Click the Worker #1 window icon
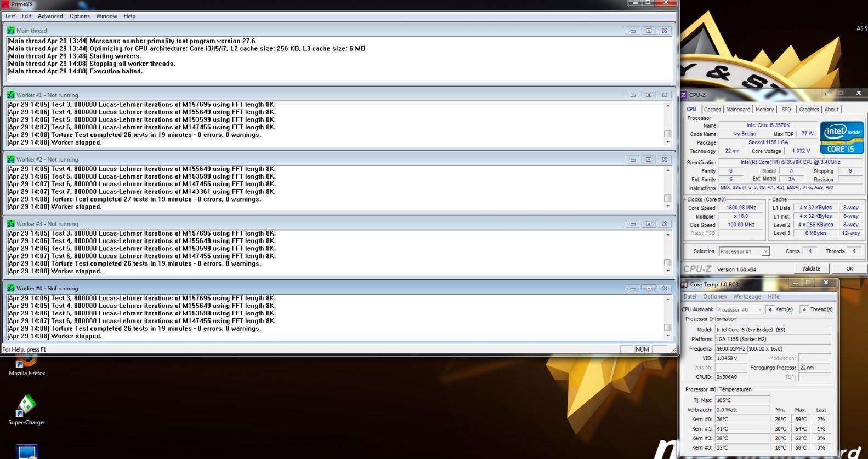 coord(10,95)
